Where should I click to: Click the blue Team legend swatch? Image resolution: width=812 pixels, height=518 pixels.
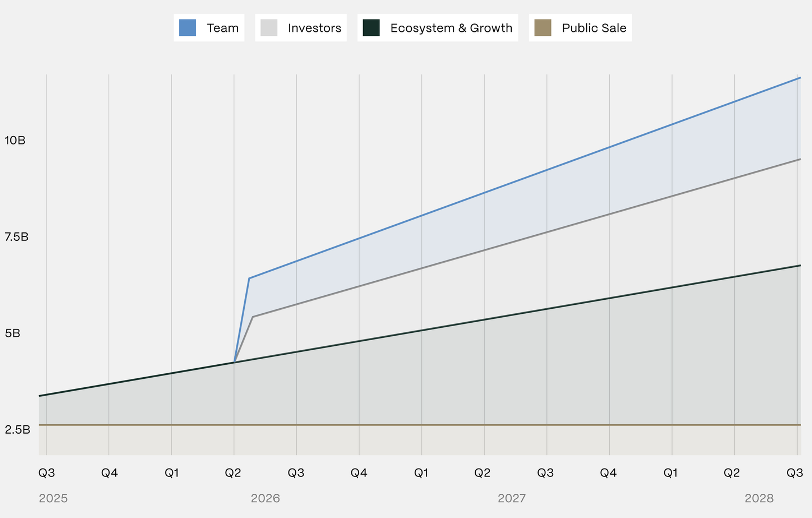pos(187,28)
